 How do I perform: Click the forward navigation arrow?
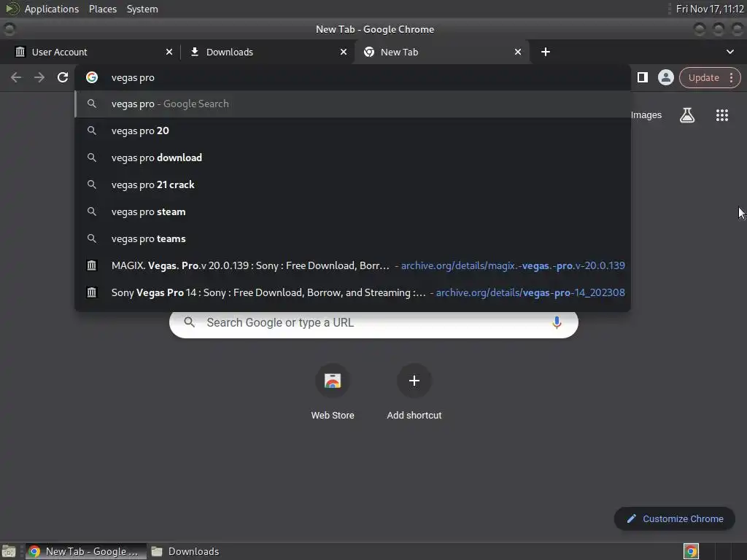(39, 77)
